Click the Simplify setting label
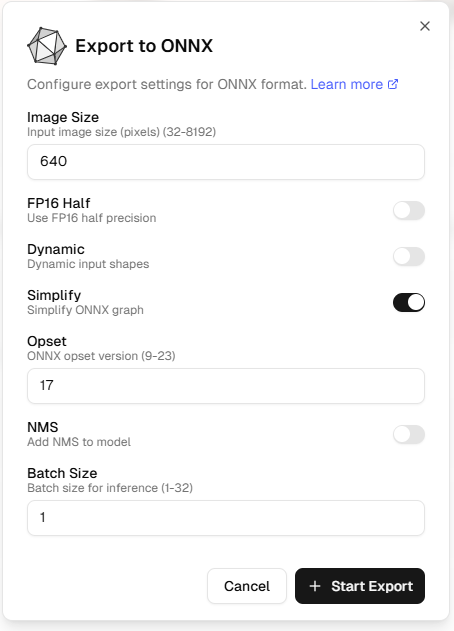Screen dimensions: 454x631 pos(54,295)
